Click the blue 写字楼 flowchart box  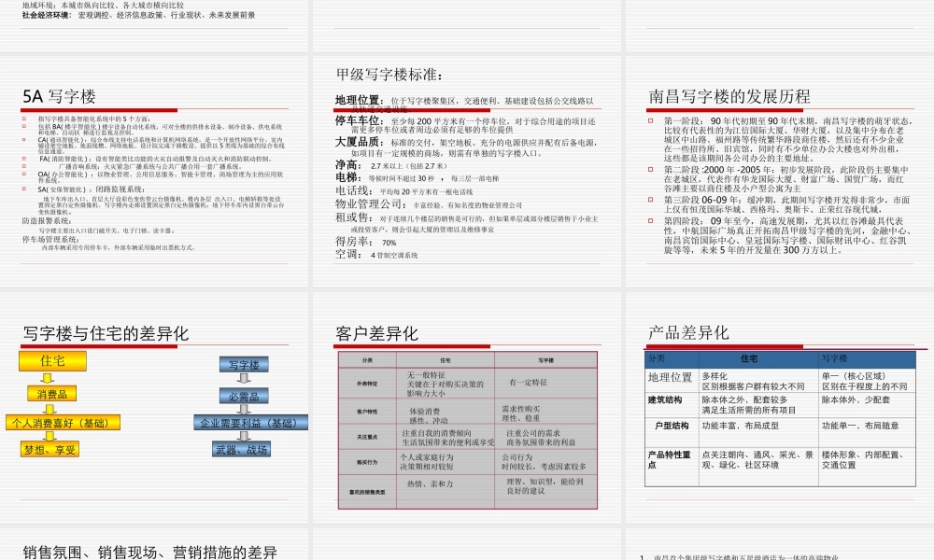pos(244,364)
